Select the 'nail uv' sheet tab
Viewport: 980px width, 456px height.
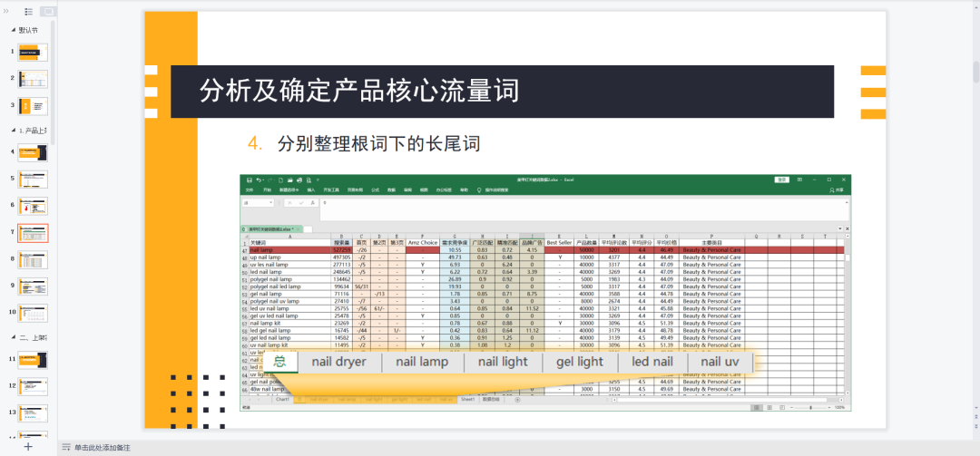720,363
